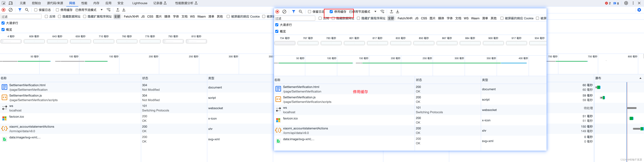Open DevTools settings gear icon
The width and height of the screenshot is (644, 162).
pyautogui.click(x=626, y=3)
